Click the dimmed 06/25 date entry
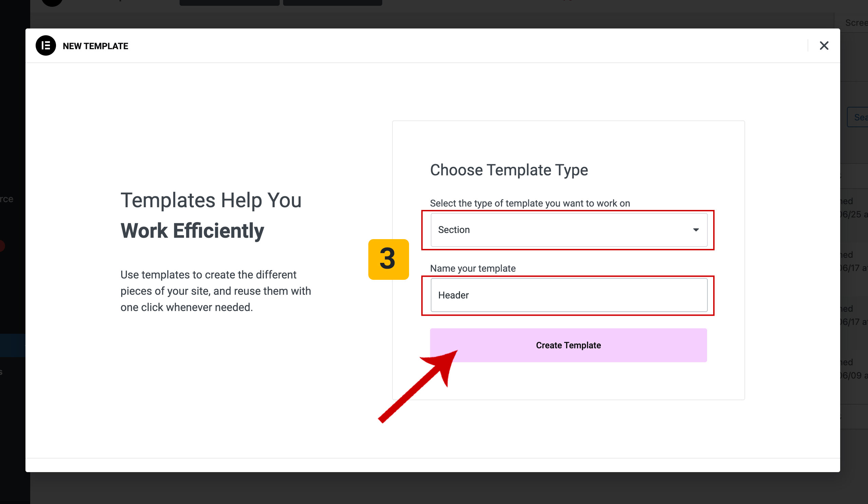Screen dimensions: 868x504 coord(853,214)
